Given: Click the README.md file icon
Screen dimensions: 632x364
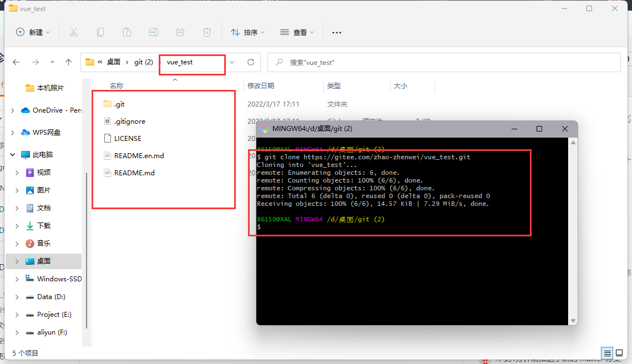Looking at the screenshot, I should (107, 173).
